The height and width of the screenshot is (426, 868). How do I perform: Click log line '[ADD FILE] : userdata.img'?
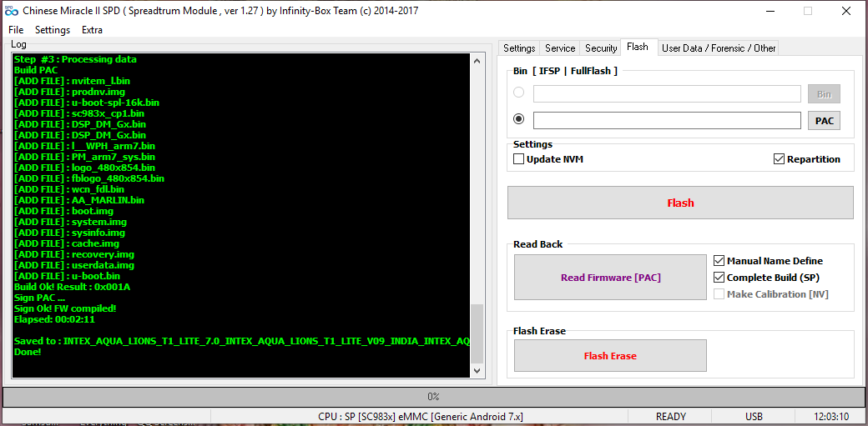click(74, 265)
